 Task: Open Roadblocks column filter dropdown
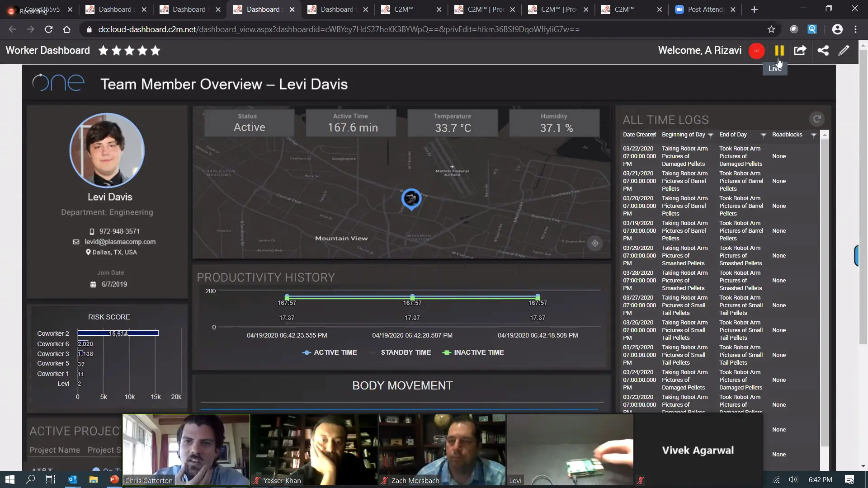pos(813,135)
